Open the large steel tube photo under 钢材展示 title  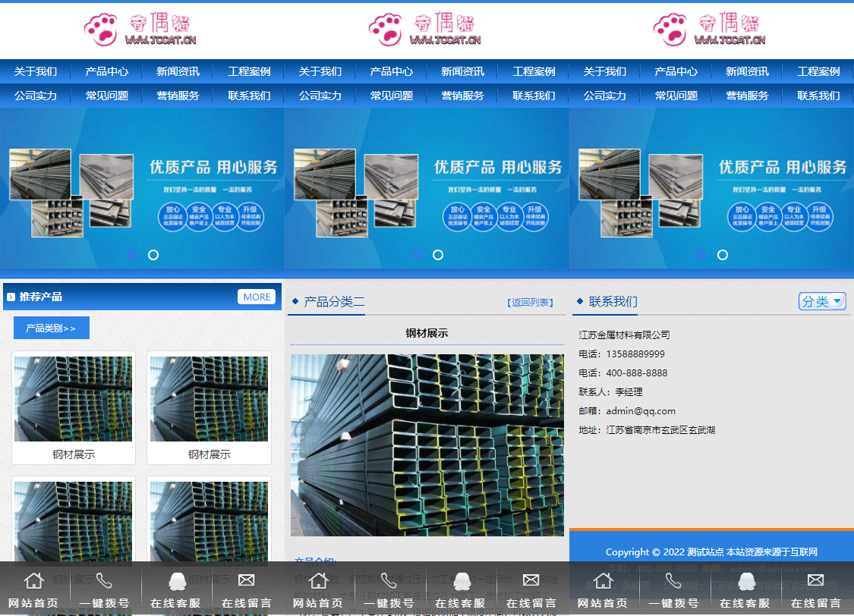click(427, 445)
